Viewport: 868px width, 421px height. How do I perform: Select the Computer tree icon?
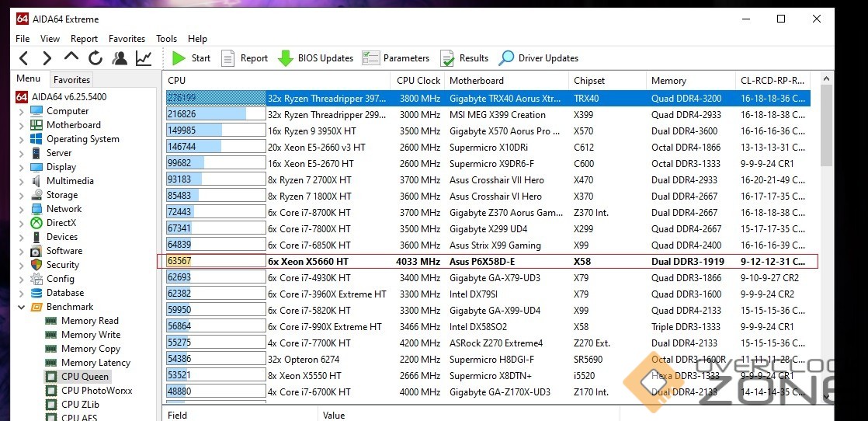(x=36, y=111)
